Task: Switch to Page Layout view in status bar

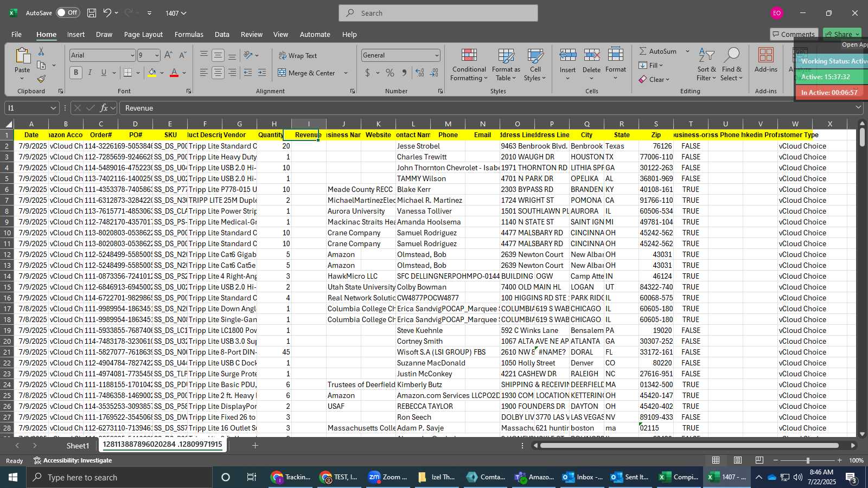Action: point(738,460)
